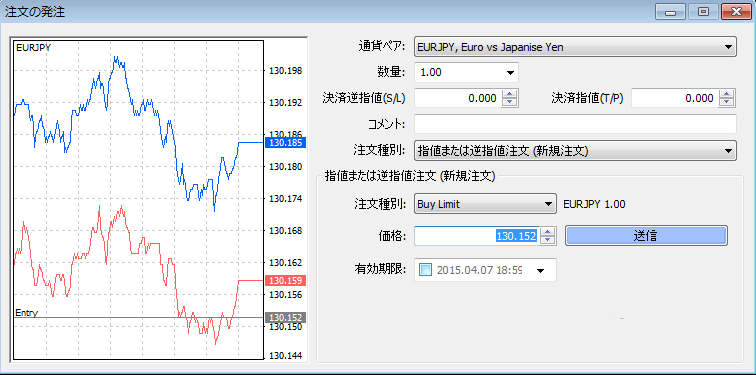Click the 決済逆指値(S/L) value field
756x375 pixels.
pos(458,98)
